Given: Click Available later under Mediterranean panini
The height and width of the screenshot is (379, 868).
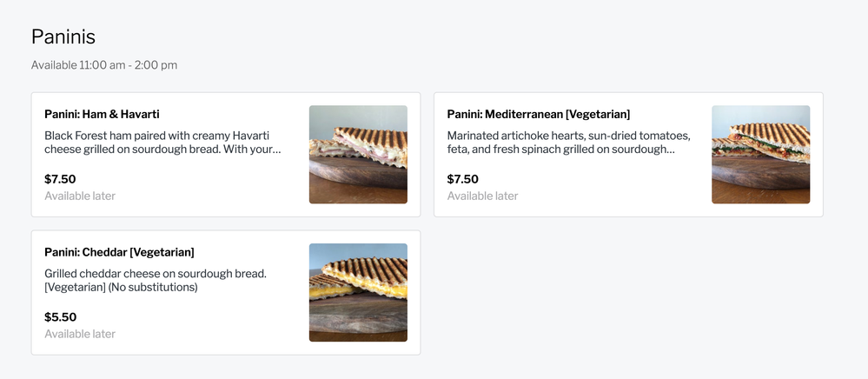Looking at the screenshot, I should (482, 196).
